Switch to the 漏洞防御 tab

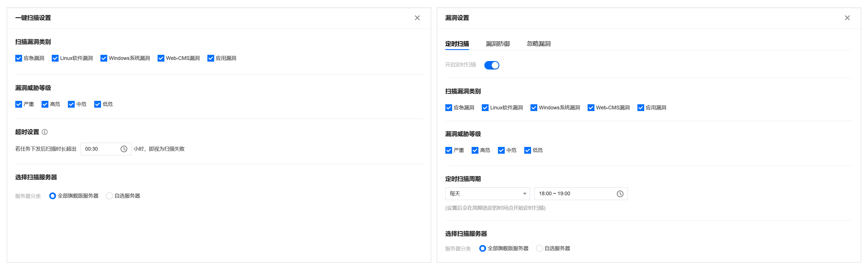(498, 44)
